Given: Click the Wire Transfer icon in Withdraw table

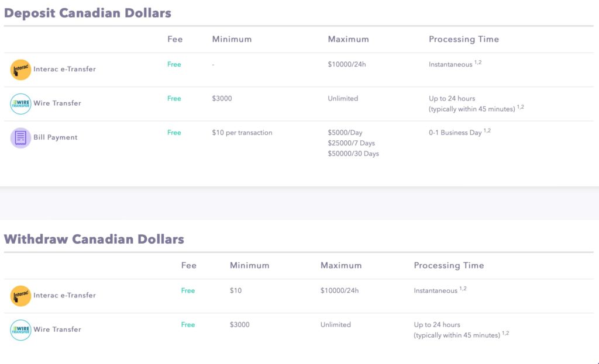Looking at the screenshot, I should point(20,330).
